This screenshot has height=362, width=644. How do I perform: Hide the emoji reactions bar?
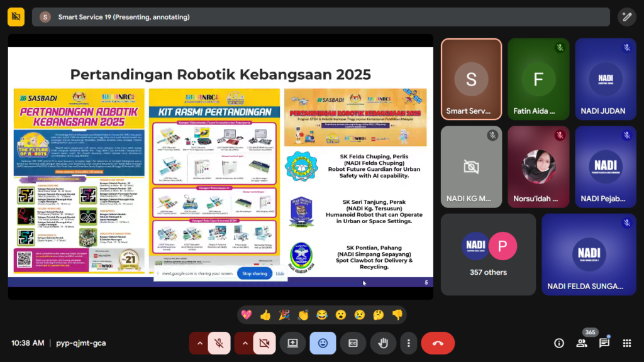tap(323, 343)
